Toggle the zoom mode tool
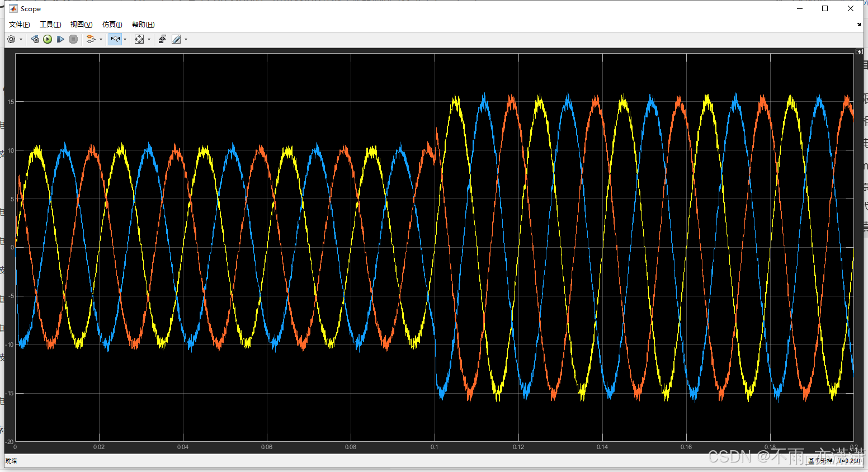 [114, 39]
